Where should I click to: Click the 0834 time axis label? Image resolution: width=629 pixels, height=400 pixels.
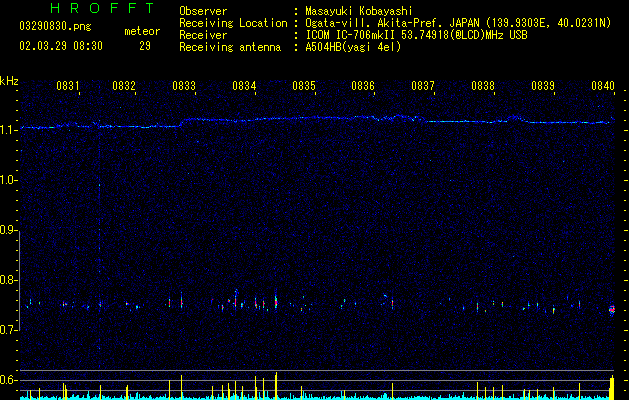(244, 85)
